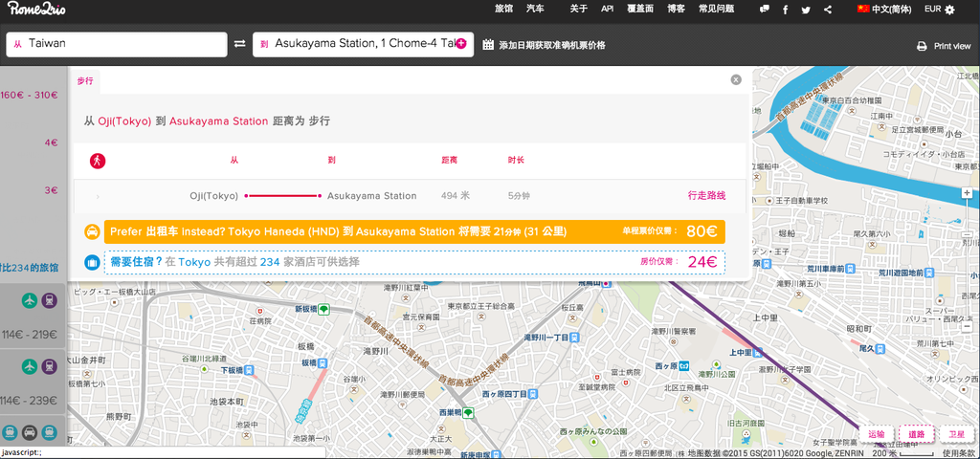The width and height of the screenshot is (980, 459).
Task: Click the 西巣鴨 station marker on map
Action: 467,413
